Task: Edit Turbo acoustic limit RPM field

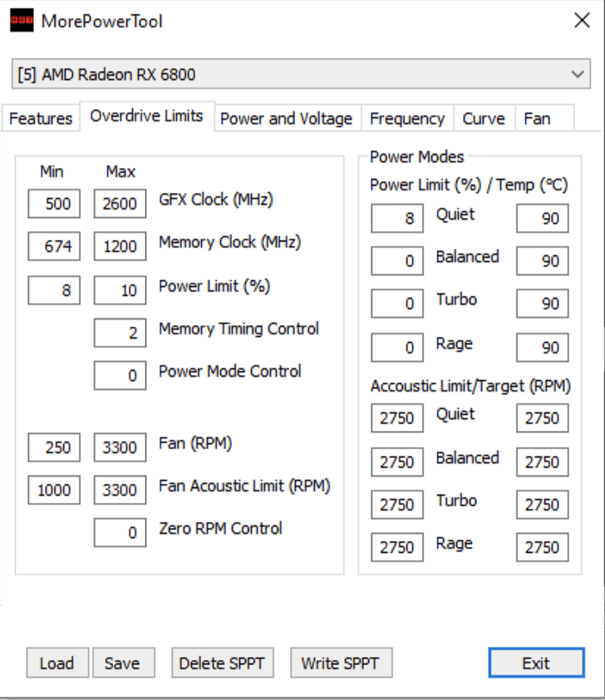Action: [397, 505]
